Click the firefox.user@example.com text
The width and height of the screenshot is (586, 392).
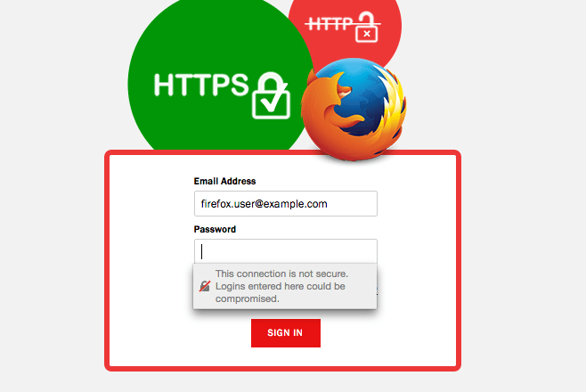click(x=264, y=204)
